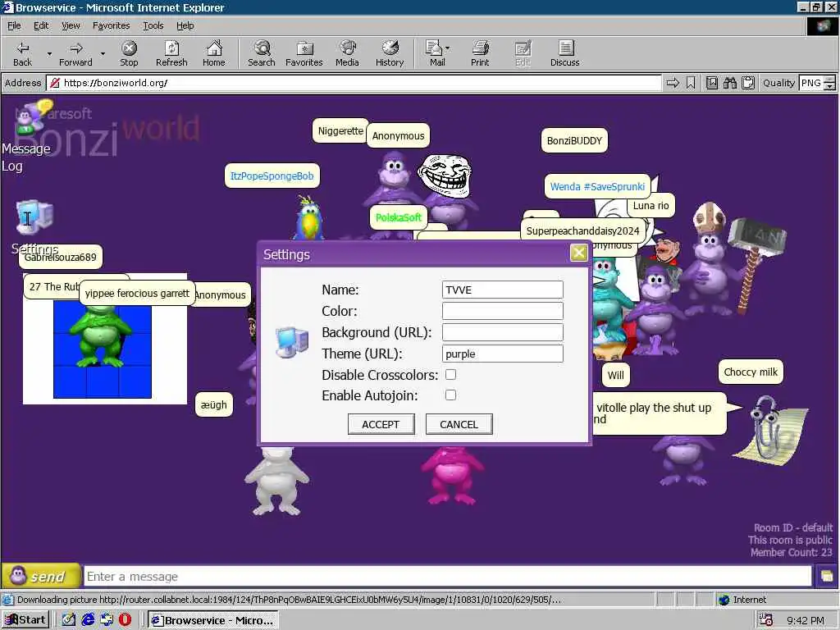Click the ACCEPT button

pos(381,424)
